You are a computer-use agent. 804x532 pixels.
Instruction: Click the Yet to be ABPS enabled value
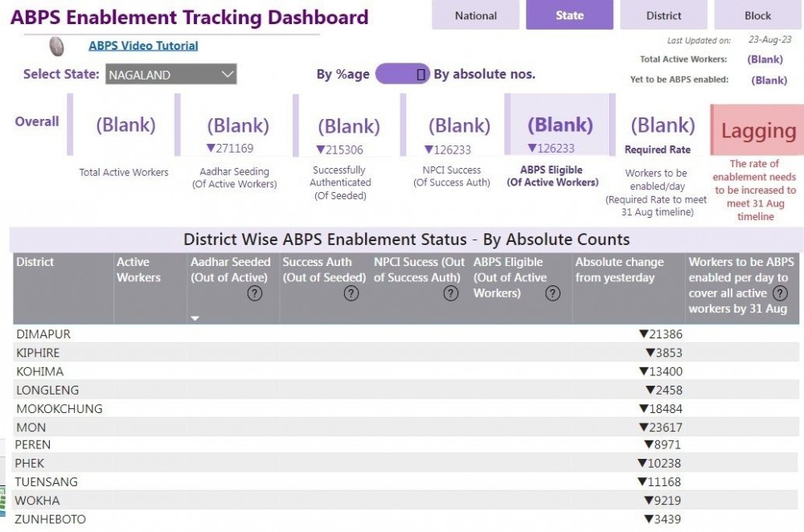point(769,80)
